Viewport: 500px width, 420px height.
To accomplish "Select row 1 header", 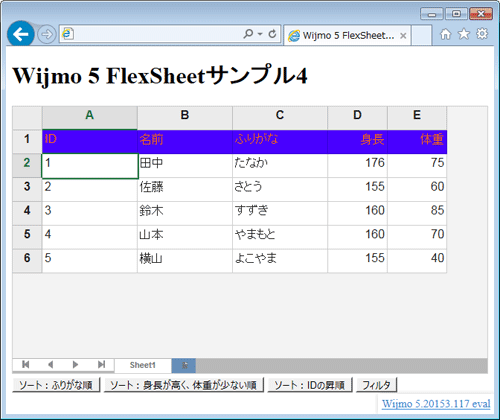I will (27, 142).
